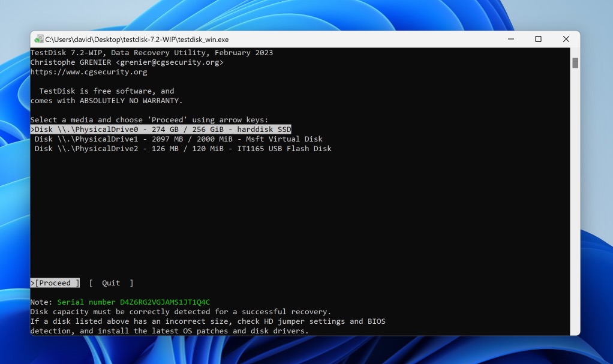Choose the Proceed option
The width and height of the screenshot is (613, 364).
55,283
